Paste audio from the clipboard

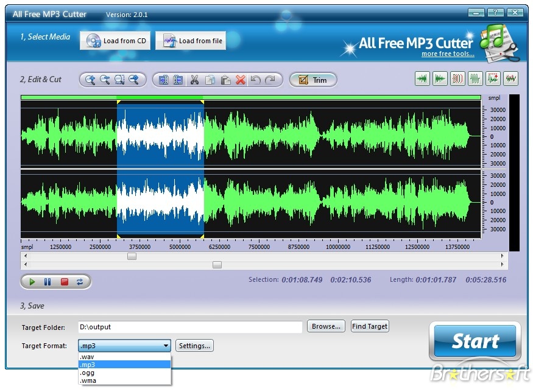pyautogui.click(x=225, y=80)
